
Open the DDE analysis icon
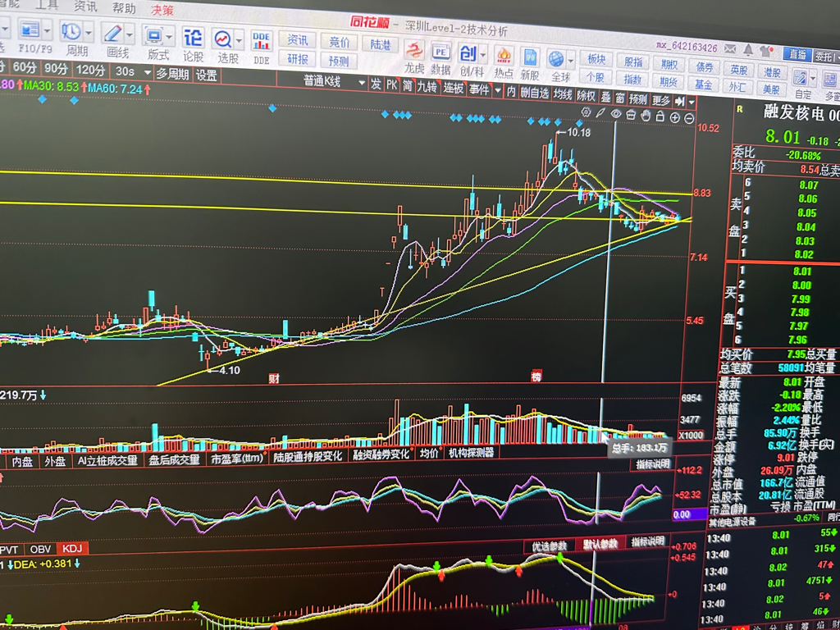tap(262, 41)
